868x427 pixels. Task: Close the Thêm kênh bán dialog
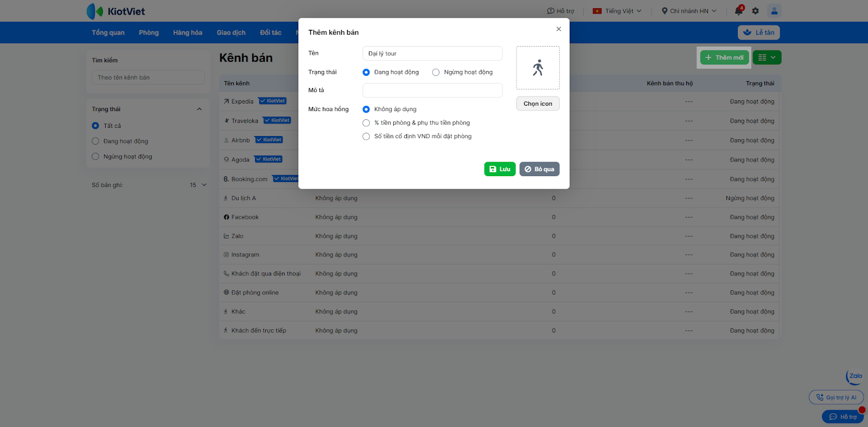(559, 29)
